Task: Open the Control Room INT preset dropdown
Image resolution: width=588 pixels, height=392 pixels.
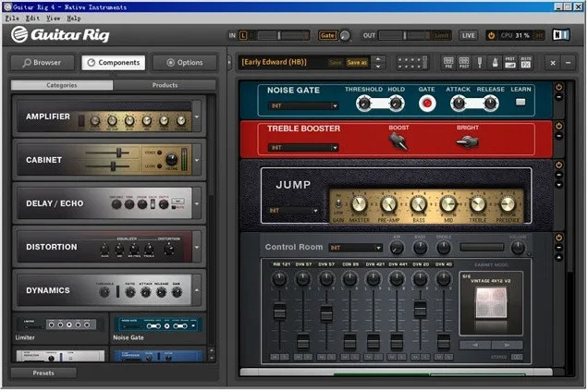Action: coord(356,248)
